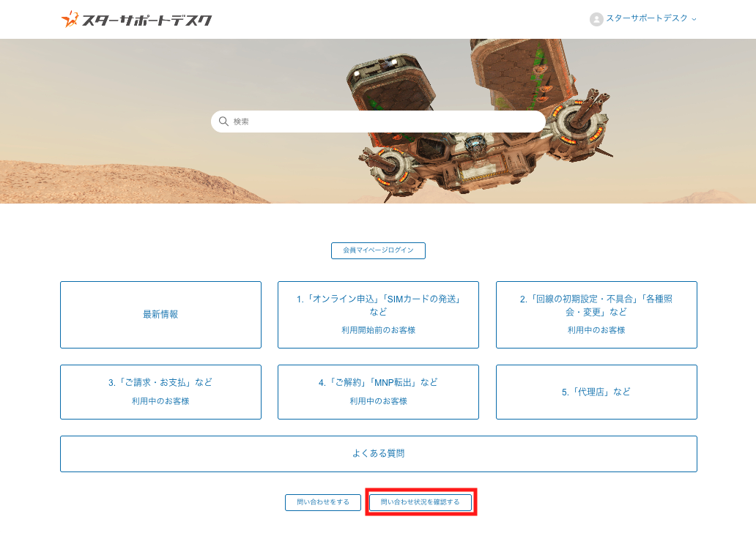Open tile 2 回線の初期設定・不具合
The width and height of the screenshot is (756, 533).
(x=596, y=315)
